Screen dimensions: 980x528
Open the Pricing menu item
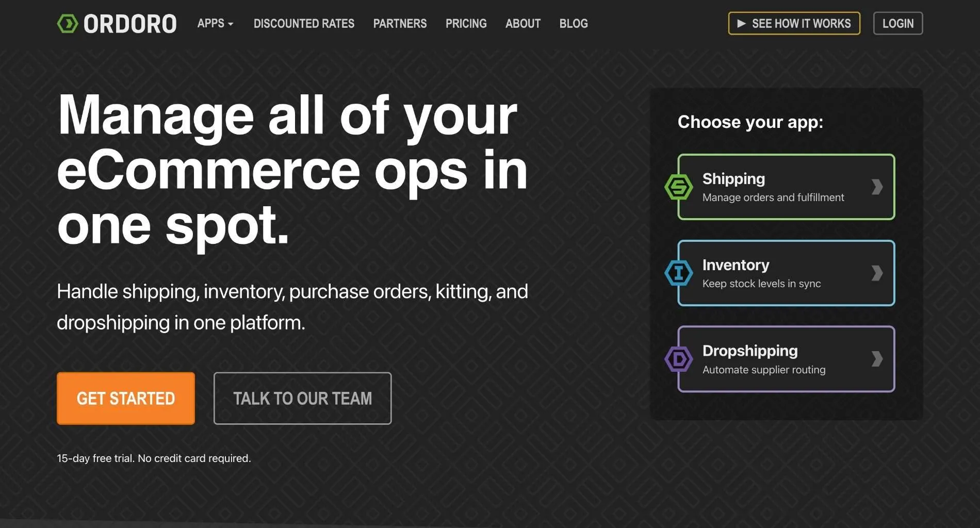466,23
